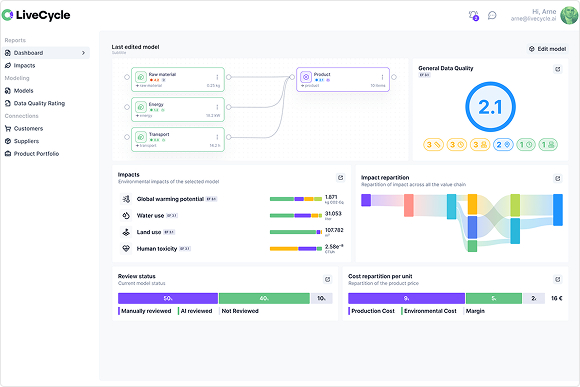Open the Impacts card expand icon
This screenshot has height=387, width=580.
(x=340, y=178)
